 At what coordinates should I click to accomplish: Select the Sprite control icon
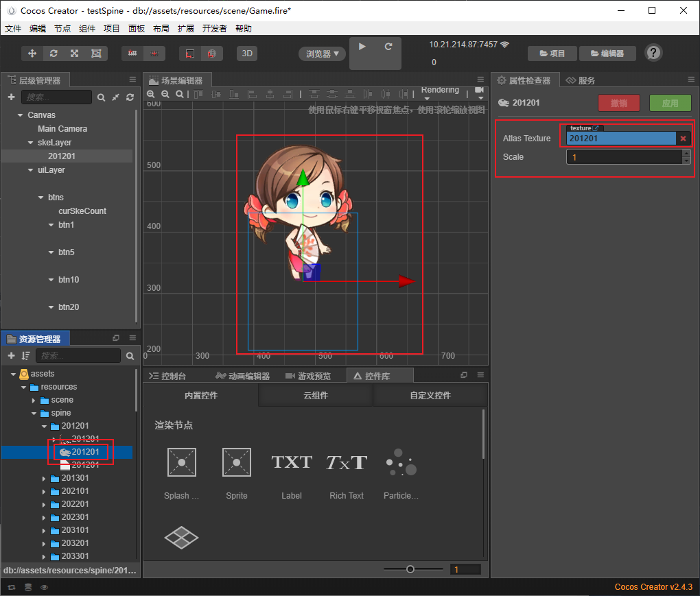(237, 462)
